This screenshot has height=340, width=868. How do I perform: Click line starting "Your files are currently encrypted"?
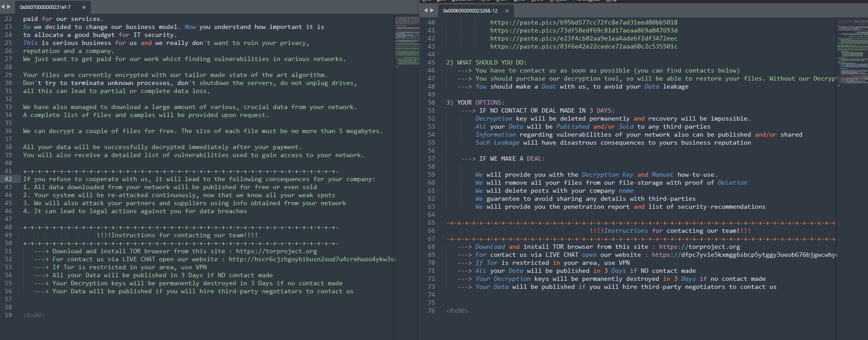coord(175,75)
